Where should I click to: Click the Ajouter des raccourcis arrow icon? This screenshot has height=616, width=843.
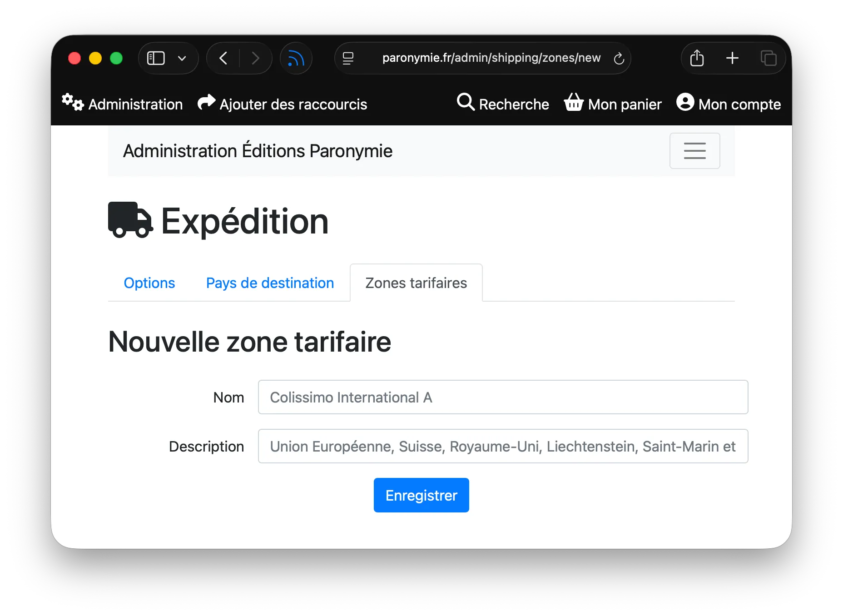click(205, 103)
